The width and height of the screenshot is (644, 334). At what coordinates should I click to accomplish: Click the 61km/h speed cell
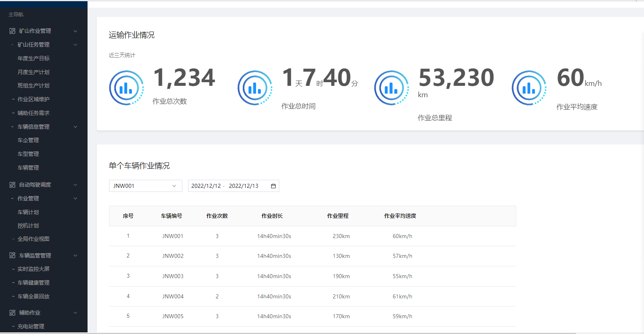402,296
